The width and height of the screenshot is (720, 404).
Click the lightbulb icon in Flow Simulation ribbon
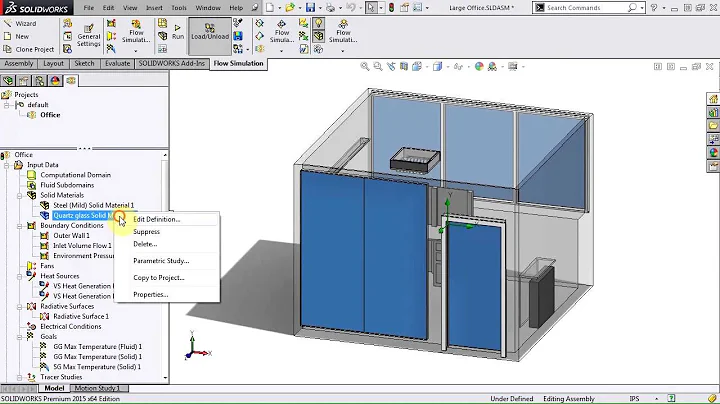pyautogui.click(x=318, y=23)
